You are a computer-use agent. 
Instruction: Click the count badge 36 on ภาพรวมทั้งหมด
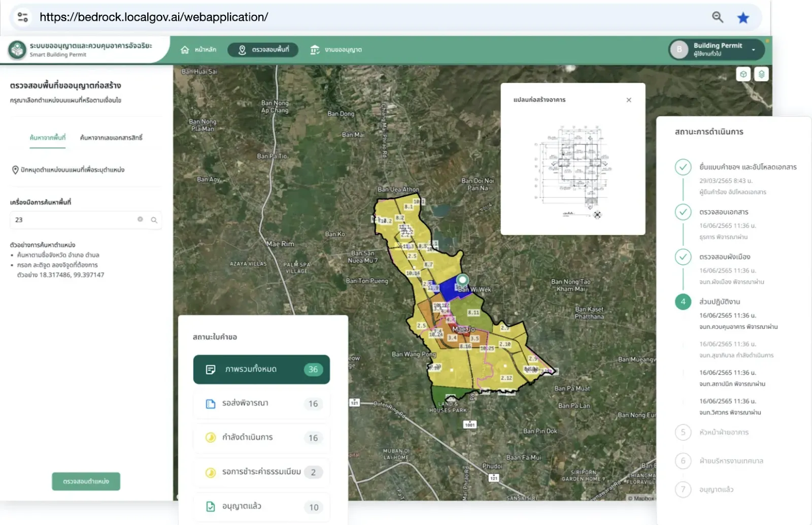click(313, 370)
